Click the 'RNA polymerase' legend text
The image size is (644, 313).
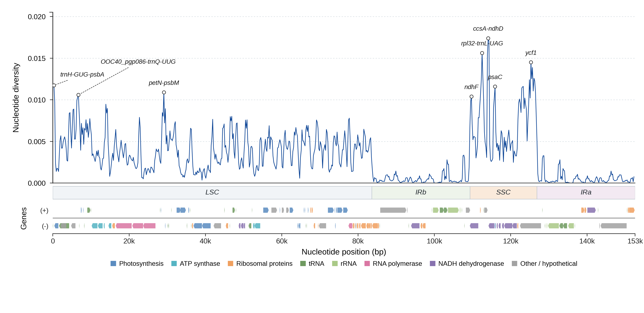(397, 264)
